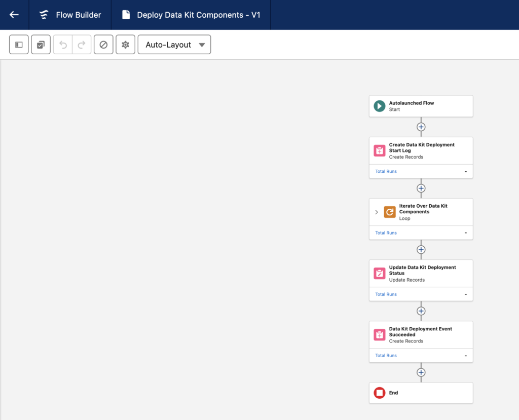Screen dimensions: 519x420
Task: Click the orange Loop icon on Iterate node
Action: coord(389,212)
